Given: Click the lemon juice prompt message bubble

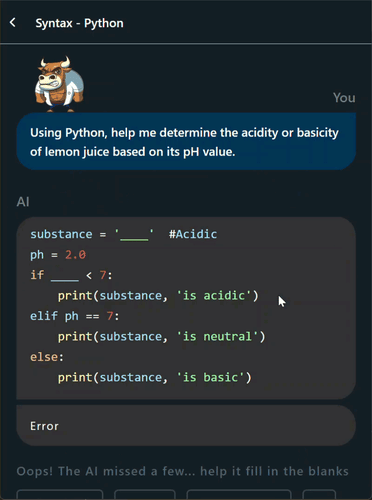Looking at the screenshot, I should (186, 142).
